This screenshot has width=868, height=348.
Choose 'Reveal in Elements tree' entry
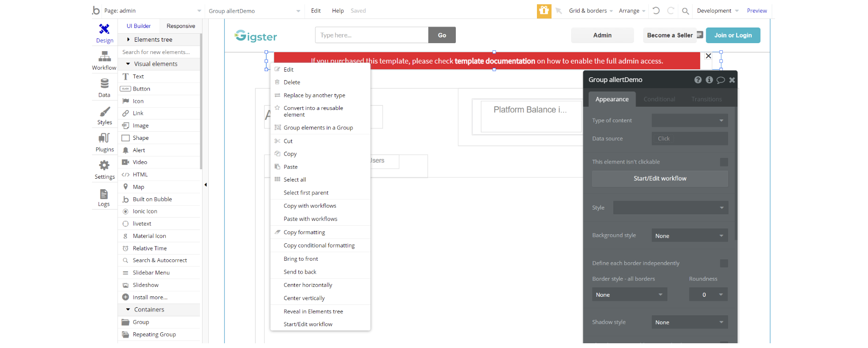coord(320,311)
